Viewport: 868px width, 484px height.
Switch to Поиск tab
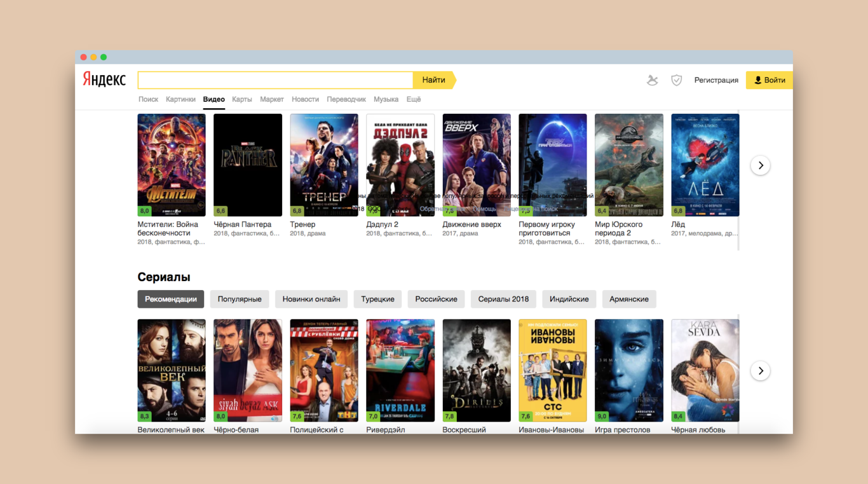[148, 99]
